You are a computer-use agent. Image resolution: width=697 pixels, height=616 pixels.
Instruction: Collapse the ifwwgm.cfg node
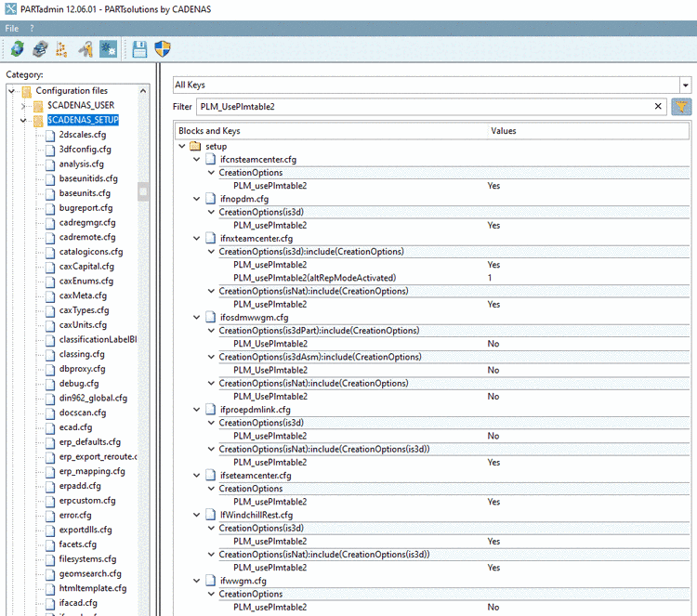click(x=196, y=581)
